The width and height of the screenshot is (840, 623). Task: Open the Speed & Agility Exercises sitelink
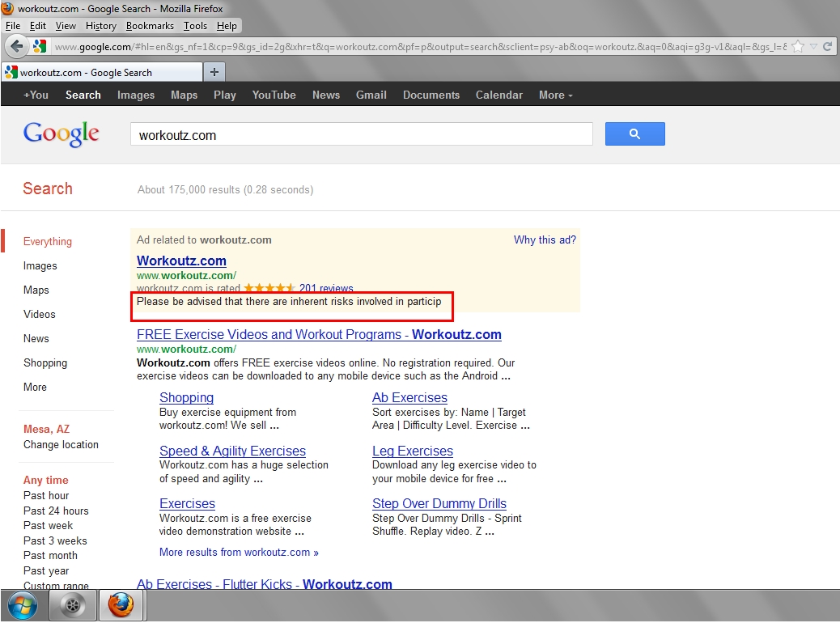pos(232,451)
